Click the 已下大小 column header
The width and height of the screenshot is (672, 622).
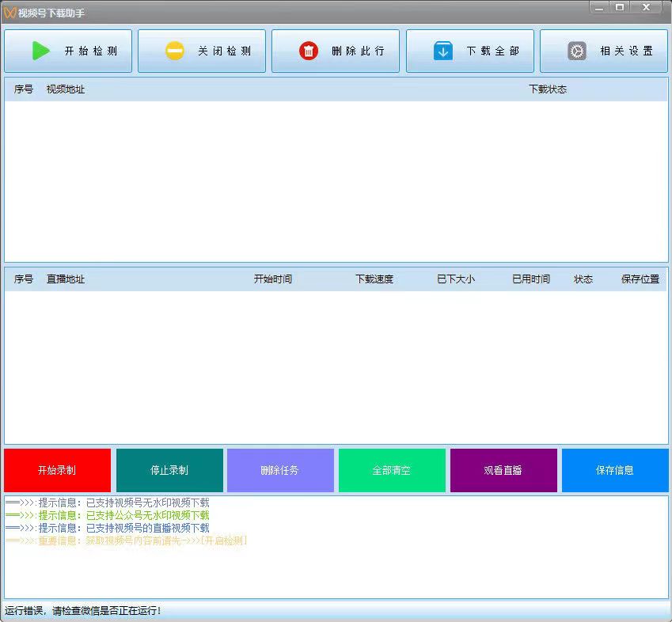456,279
